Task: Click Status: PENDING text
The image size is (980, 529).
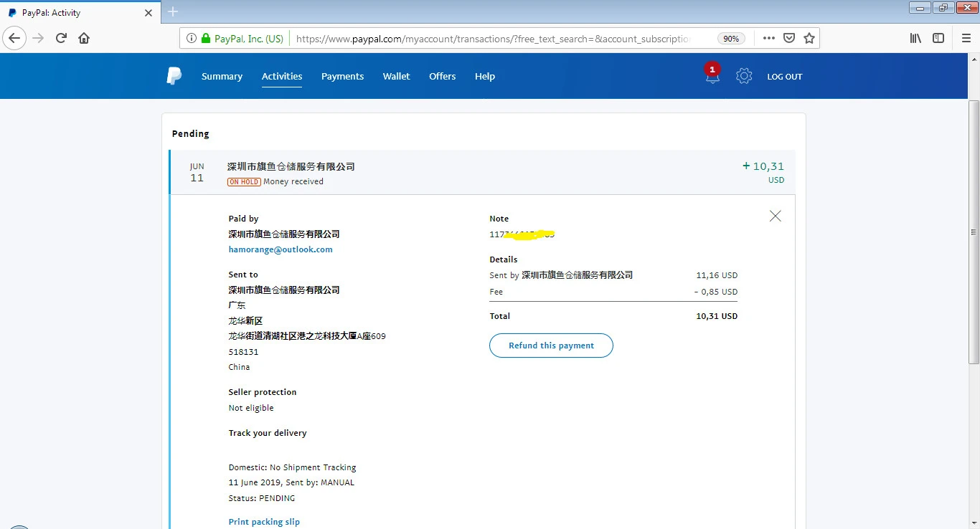Action: tap(262, 498)
